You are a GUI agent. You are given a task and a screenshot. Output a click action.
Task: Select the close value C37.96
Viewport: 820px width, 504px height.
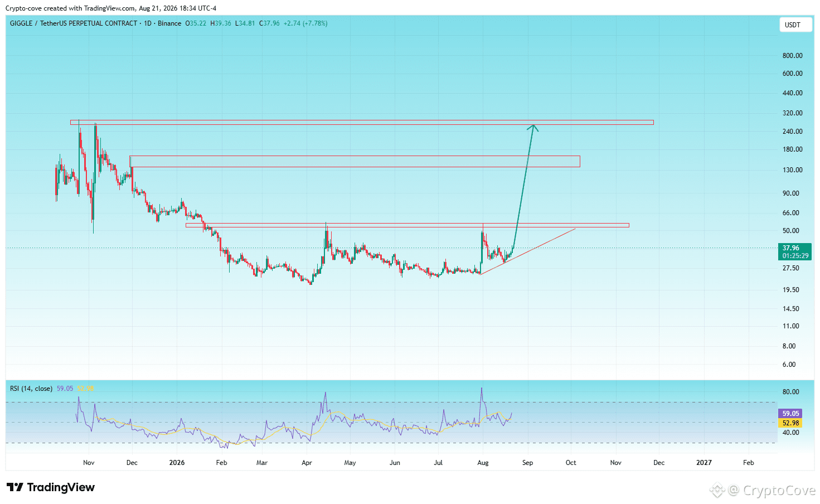pos(270,23)
